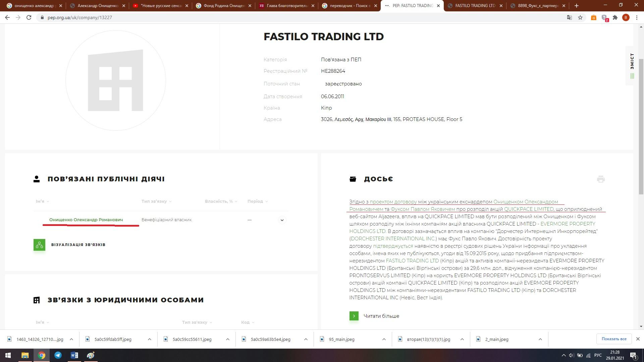Bookmark this page with the star icon
The width and height of the screenshot is (644, 362).
pyautogui.click(x=580, y=17)
